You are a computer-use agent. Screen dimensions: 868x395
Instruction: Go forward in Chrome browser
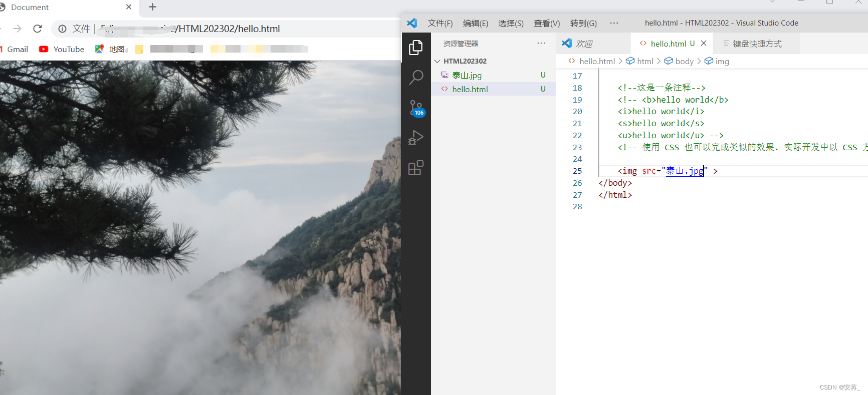(x=18, y=29)
